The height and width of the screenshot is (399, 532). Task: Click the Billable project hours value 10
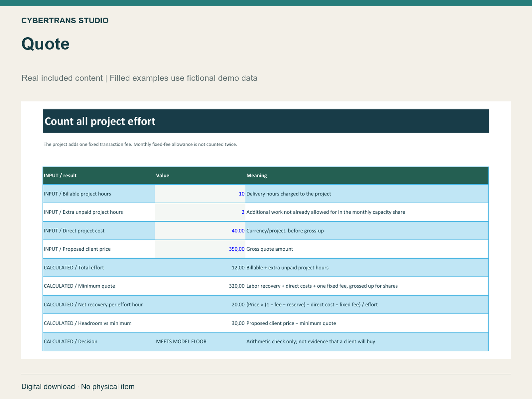(x=242, y=194)
